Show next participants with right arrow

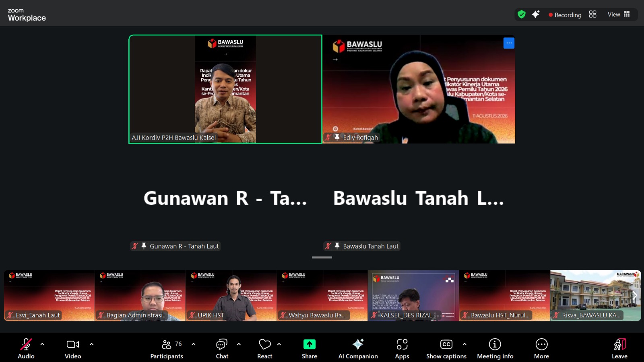click(x=635, y=296)
